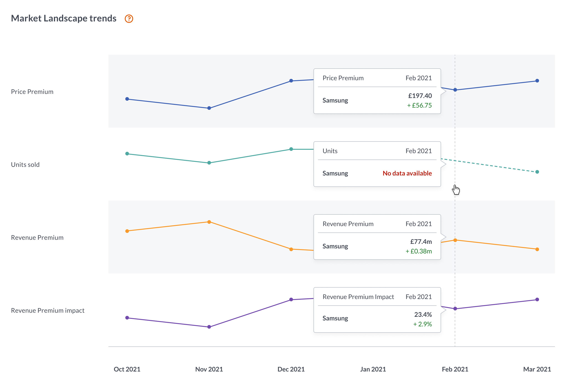Click the Revenue Premium impact row label
The width and height of the screenshot is (565, 392).
point(48,310)
